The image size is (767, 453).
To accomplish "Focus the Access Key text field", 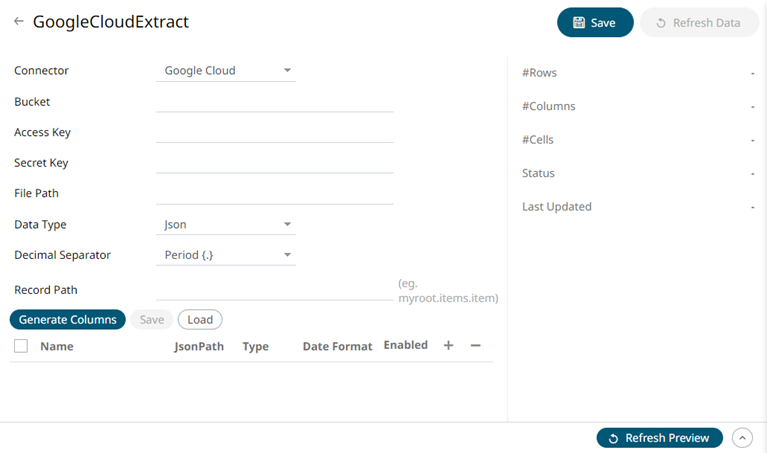I will pos(274,132).
